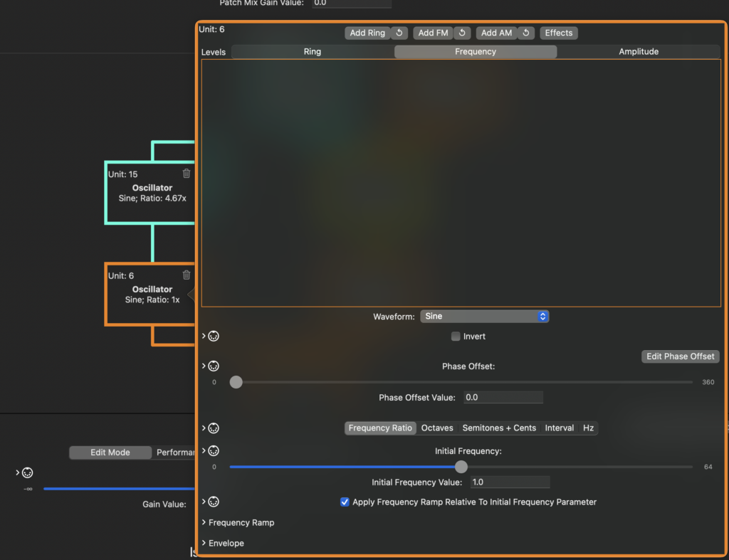This screenshot has width=729, height=560.
Task: Expand the Envelope section
Action: 226,544
